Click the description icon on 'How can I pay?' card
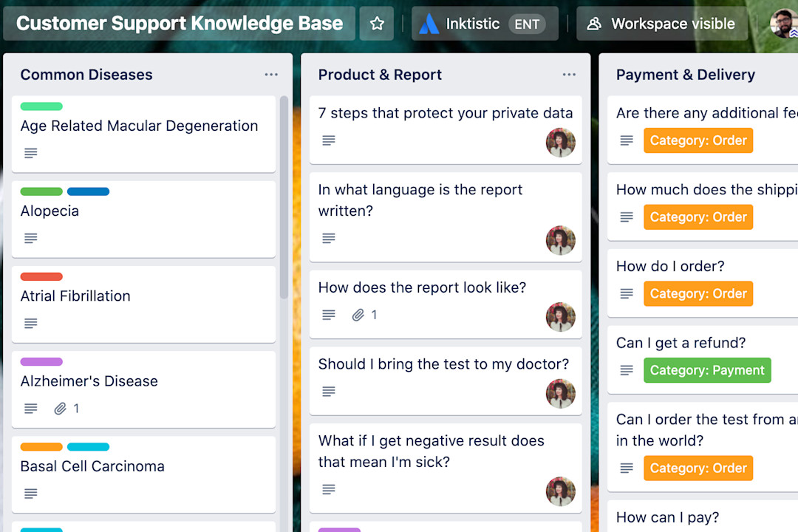 [627, 531]
